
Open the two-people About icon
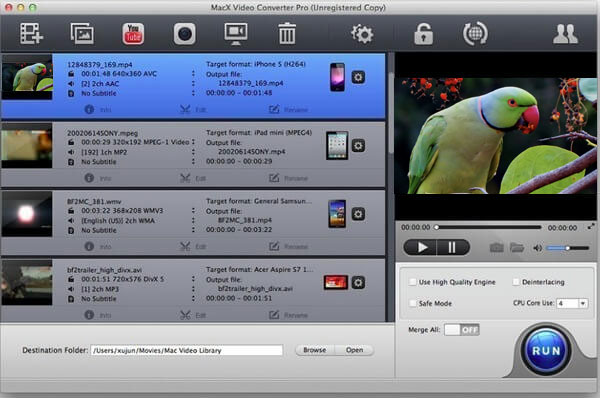tap(565, 34)
